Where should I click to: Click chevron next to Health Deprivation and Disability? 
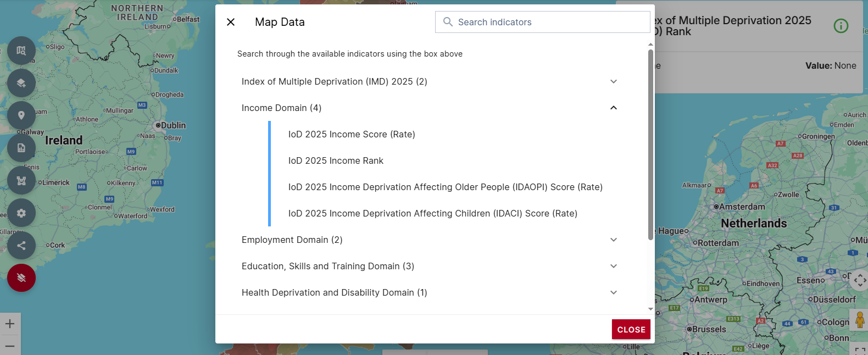(x=614, y=292)
